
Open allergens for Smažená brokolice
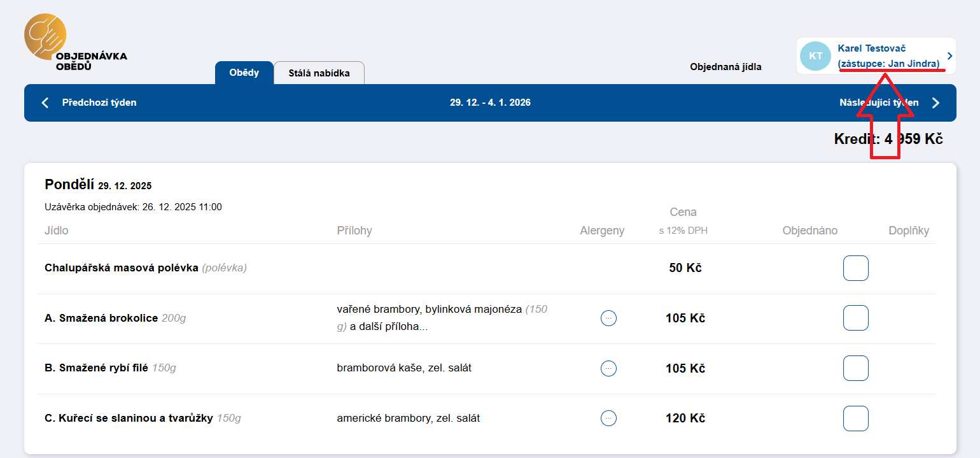608,318
